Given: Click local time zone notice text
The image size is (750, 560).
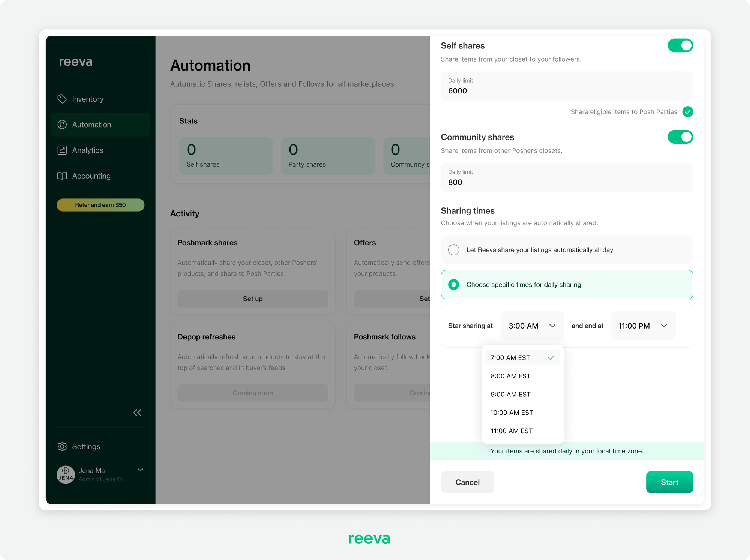Looking at the screenshot, I should click(x=567, y=451).
